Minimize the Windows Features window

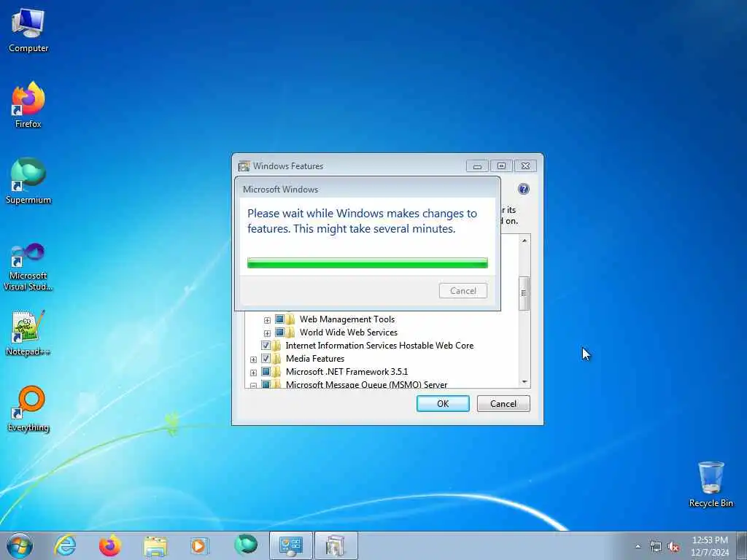477,166
